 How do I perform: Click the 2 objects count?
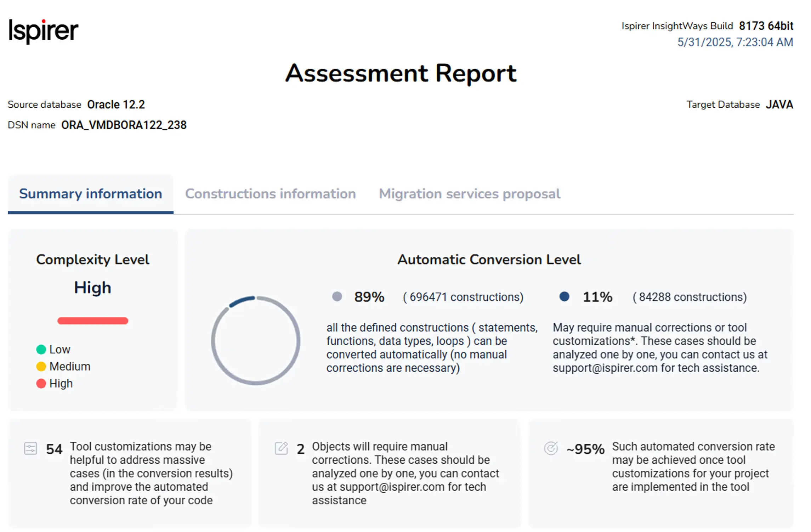point(301,449)
